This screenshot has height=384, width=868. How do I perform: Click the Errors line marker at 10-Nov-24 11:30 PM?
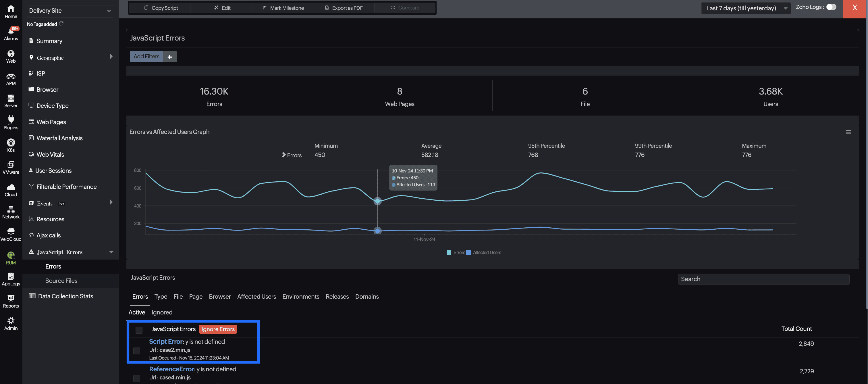pos(377,201)
